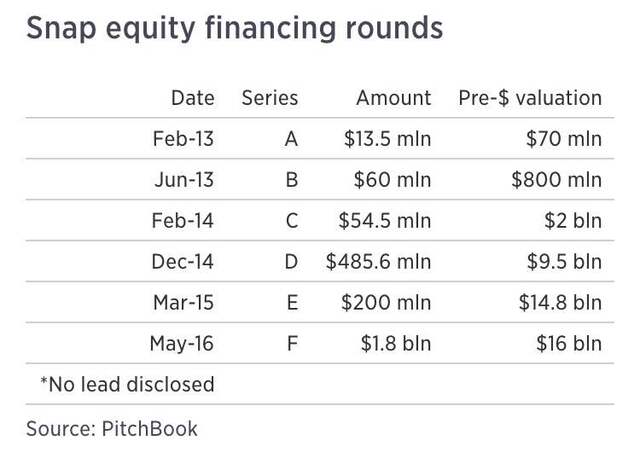Click the 'Source: PitchBook' text
The height and width of the screenshot is (458, 640).
pyautogui.click(x=112, y=429)
